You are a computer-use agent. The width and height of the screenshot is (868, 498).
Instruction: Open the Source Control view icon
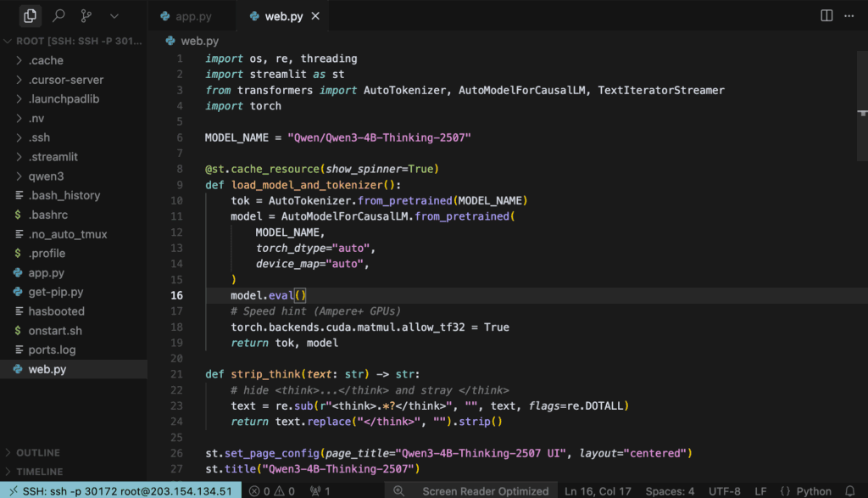click(86, 15)
